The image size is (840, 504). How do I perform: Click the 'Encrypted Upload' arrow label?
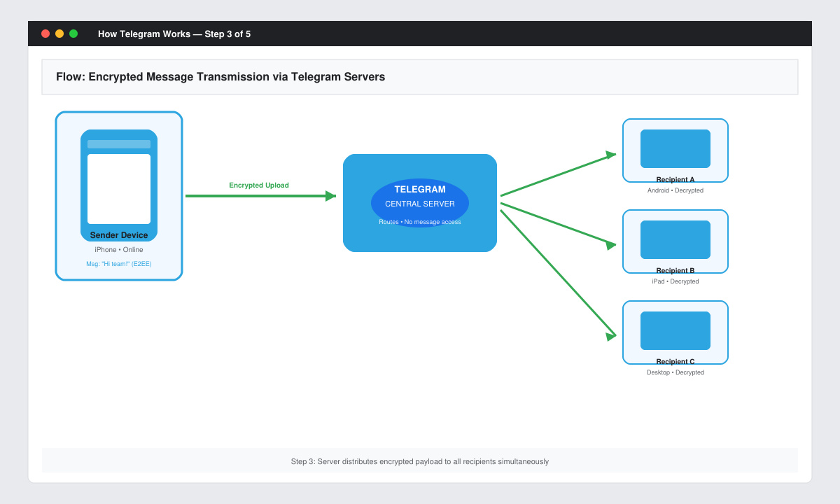tap(259, 185)
